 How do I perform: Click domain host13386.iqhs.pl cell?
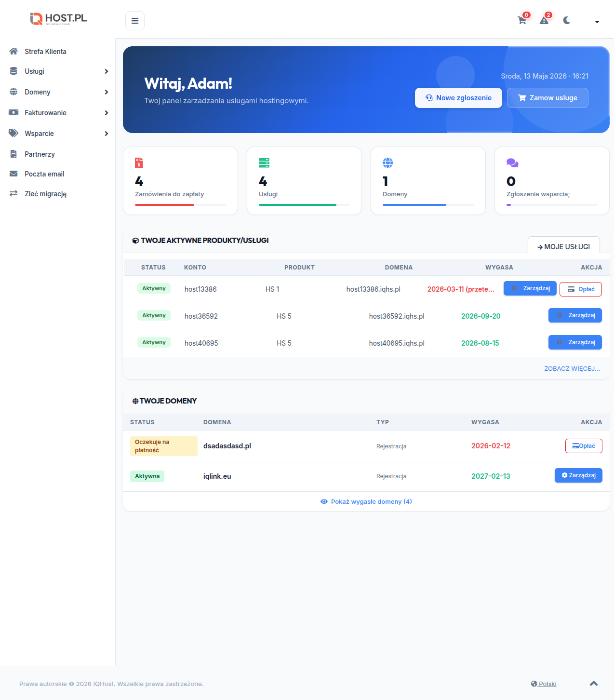coord(374,289)
